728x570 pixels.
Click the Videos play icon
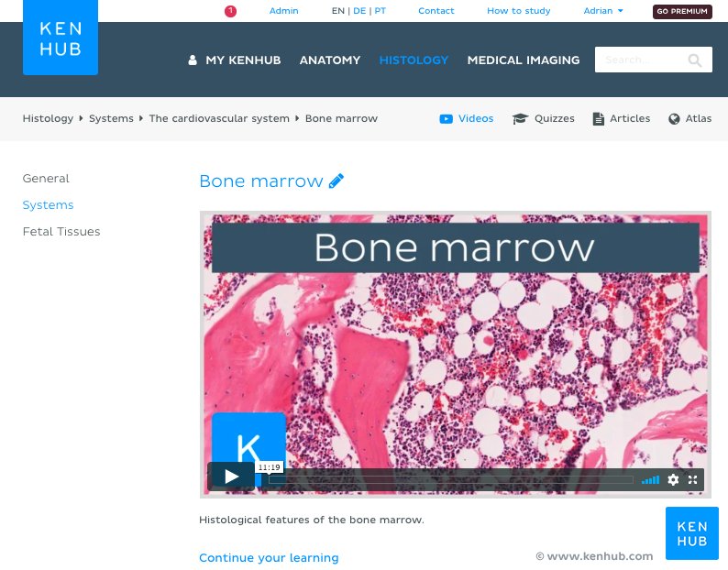[x=446, y=119]
